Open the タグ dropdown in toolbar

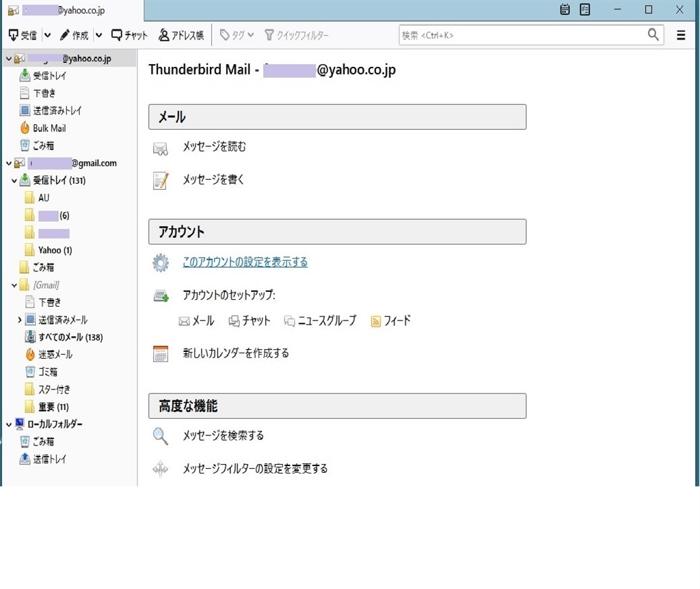(x=237, y=36)
